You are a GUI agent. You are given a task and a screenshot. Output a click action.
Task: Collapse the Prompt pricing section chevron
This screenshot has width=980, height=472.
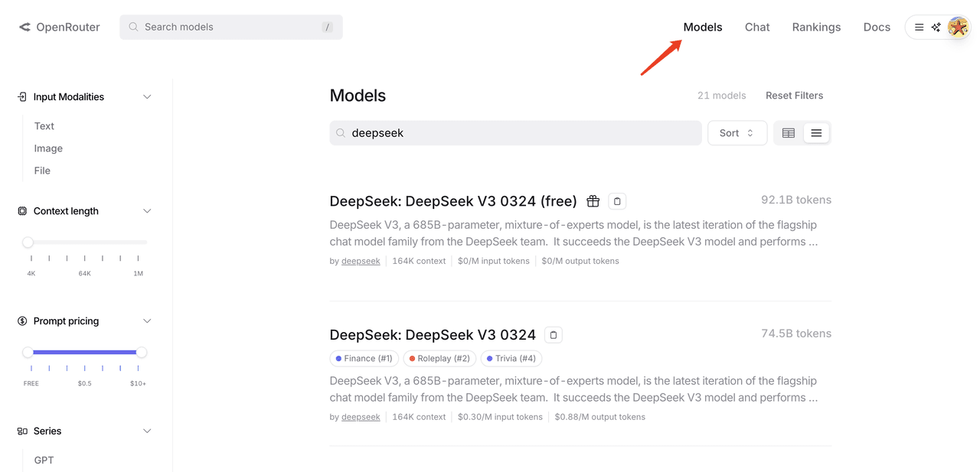point(148,321)
